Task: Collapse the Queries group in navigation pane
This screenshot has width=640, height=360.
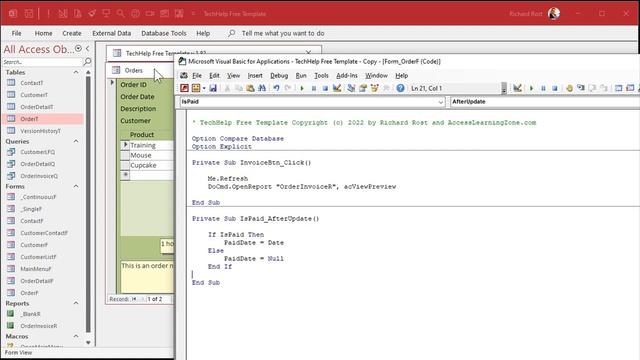Action: 76,141
